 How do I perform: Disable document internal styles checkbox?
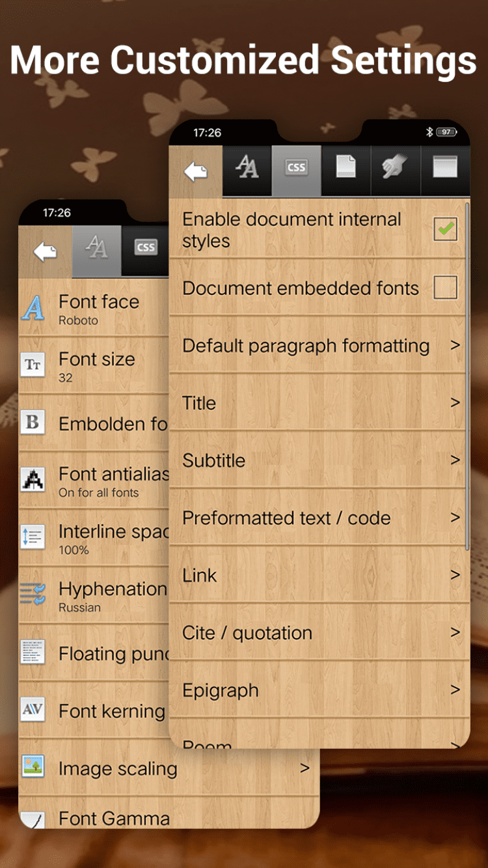coord(446,229)
